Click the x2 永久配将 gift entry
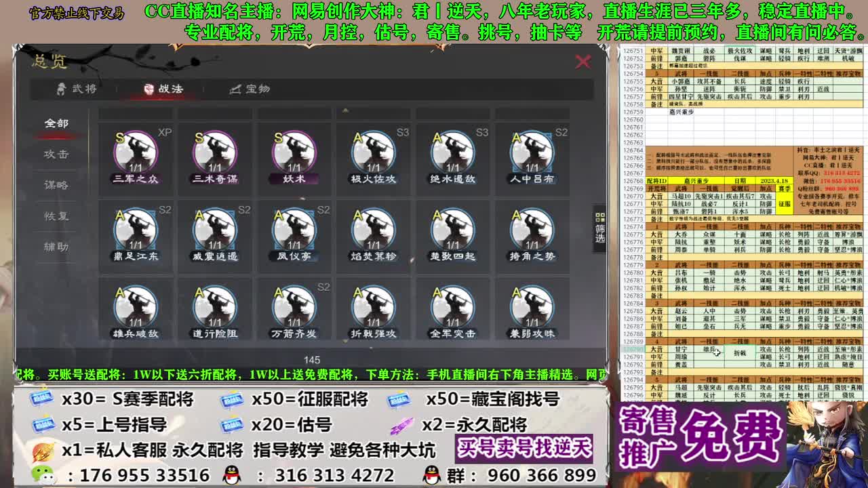This screenshot has height=488, width=868. [x=458, y=425]
